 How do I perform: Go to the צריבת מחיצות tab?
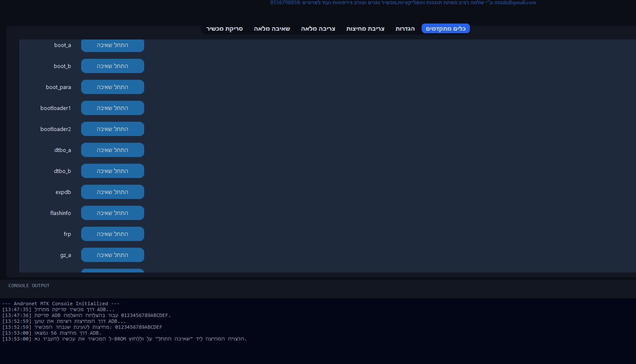pos(365,29)
